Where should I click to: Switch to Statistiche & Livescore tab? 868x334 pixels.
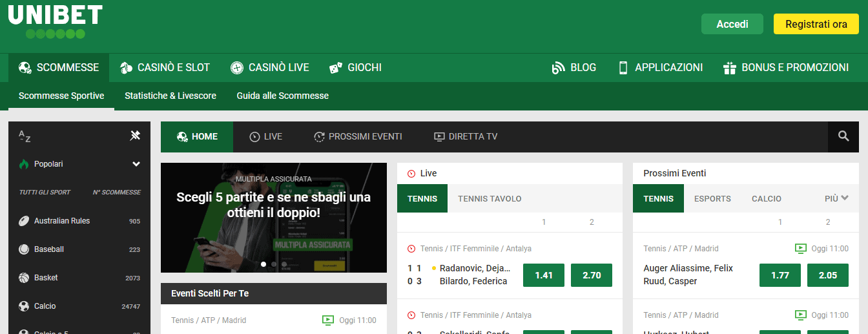click(x=170, y=96)
